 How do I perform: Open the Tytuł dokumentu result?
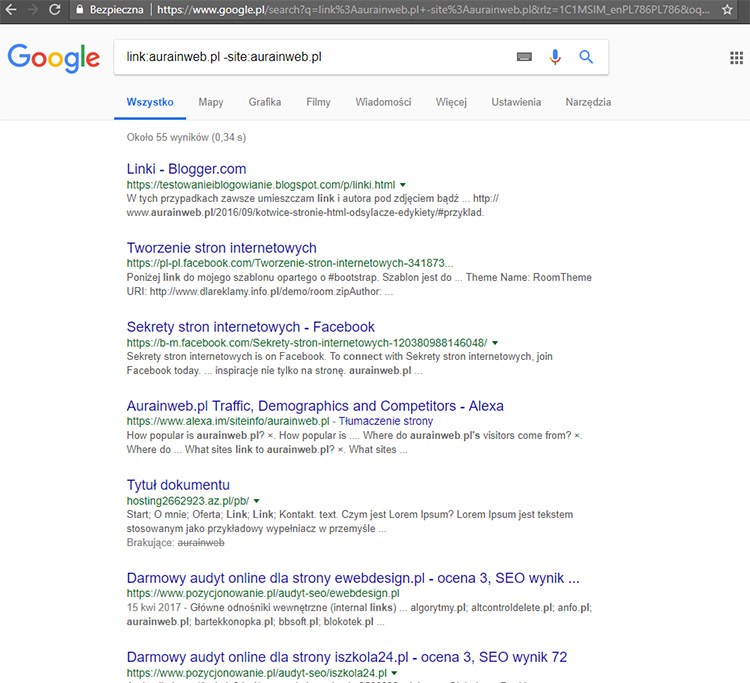coord(178,485)
